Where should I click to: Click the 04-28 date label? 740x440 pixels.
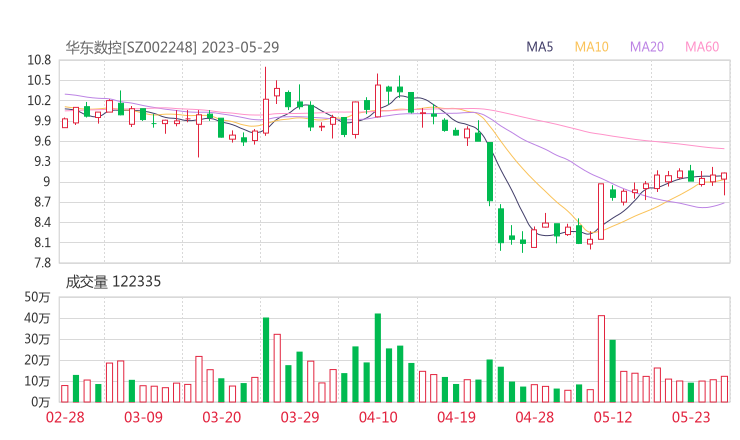(x=535, y=417)
